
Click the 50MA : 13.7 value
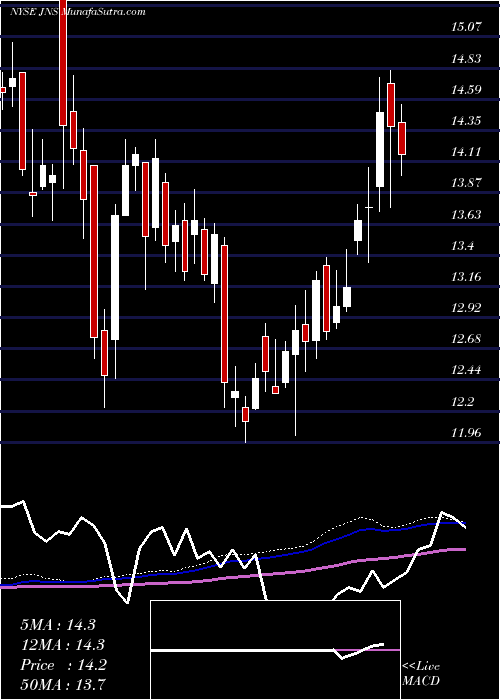coord(63,684)
